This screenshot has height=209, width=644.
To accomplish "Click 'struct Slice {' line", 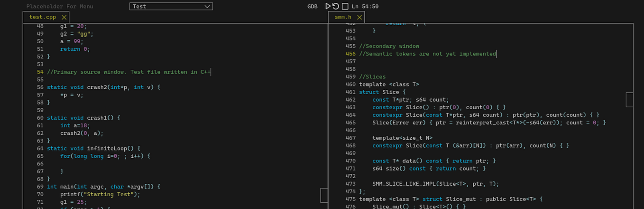I will 382,92.
